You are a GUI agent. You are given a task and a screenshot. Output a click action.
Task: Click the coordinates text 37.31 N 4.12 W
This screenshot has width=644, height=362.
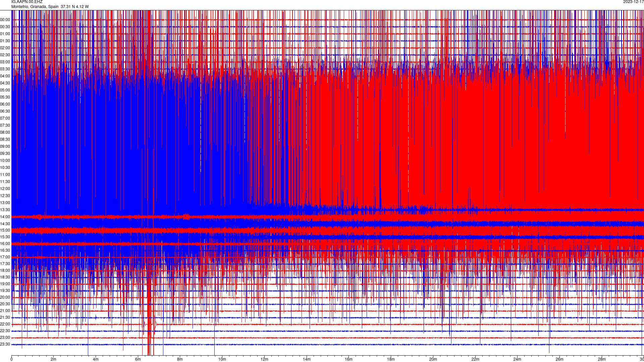(x=75, y=7)
